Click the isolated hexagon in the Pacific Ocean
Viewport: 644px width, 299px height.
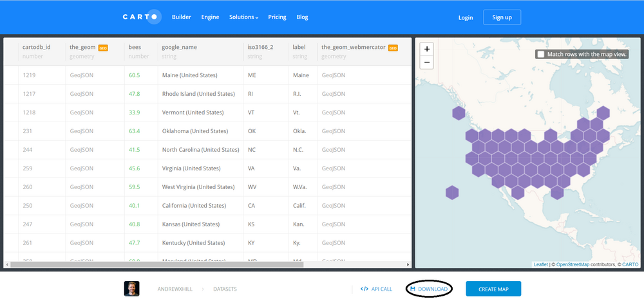452,192
